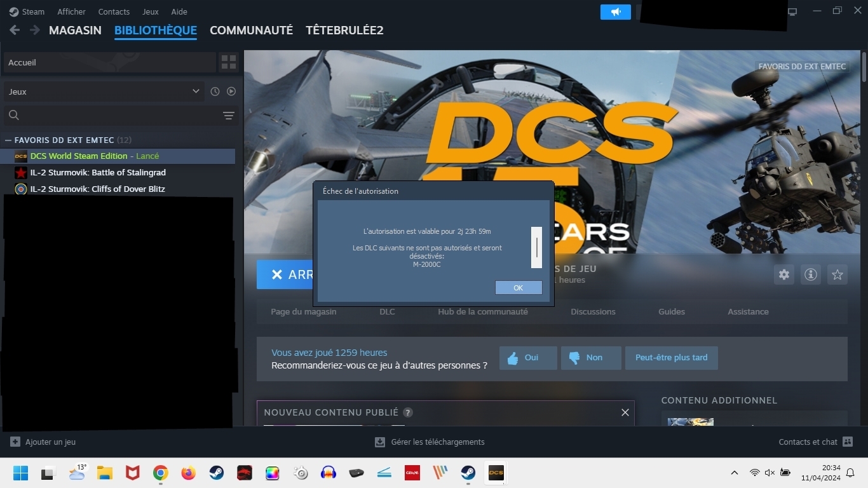Viewport: 868px width, 488px height.
Task: Open the DLC link for the game
Action: tap(387, 311)
